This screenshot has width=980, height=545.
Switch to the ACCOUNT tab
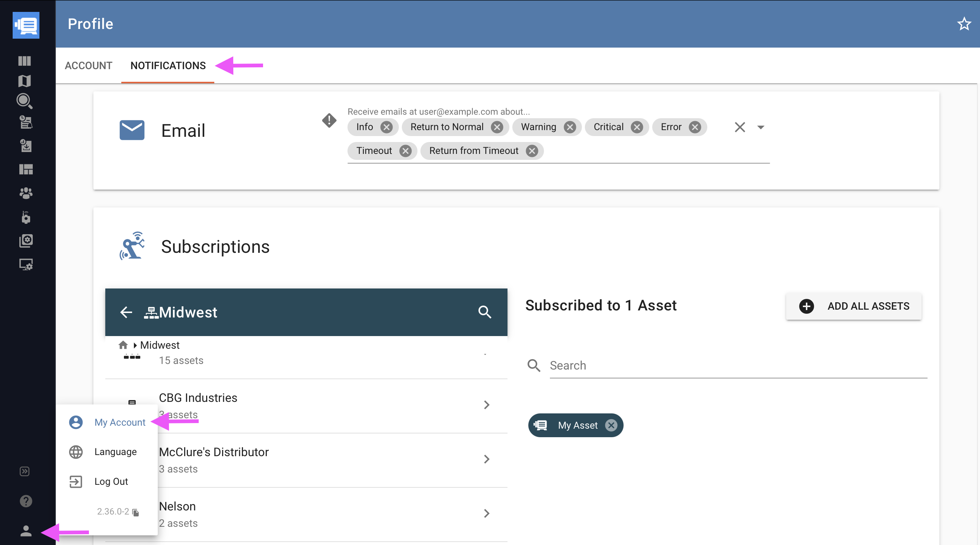point(88,65)
